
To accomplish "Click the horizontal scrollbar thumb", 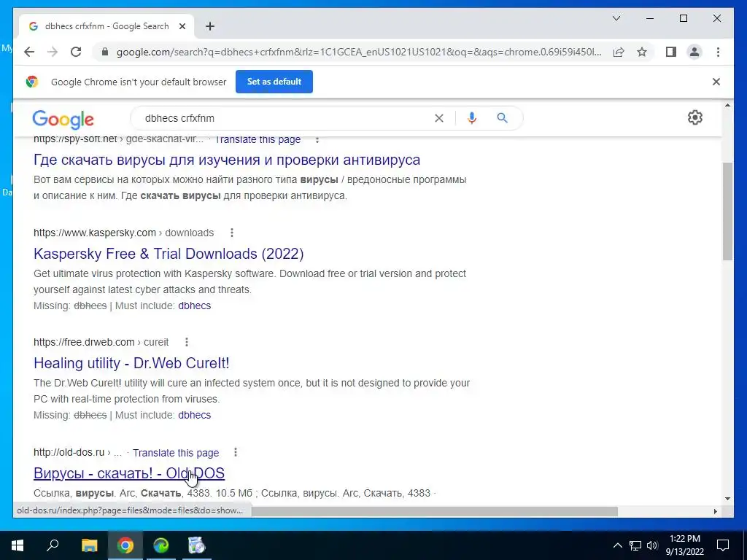I will tap(435, 511).
